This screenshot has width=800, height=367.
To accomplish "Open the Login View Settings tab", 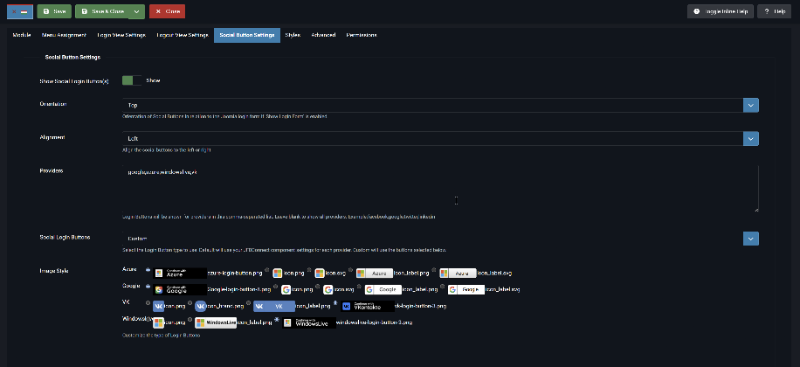I will pos(121,35).
